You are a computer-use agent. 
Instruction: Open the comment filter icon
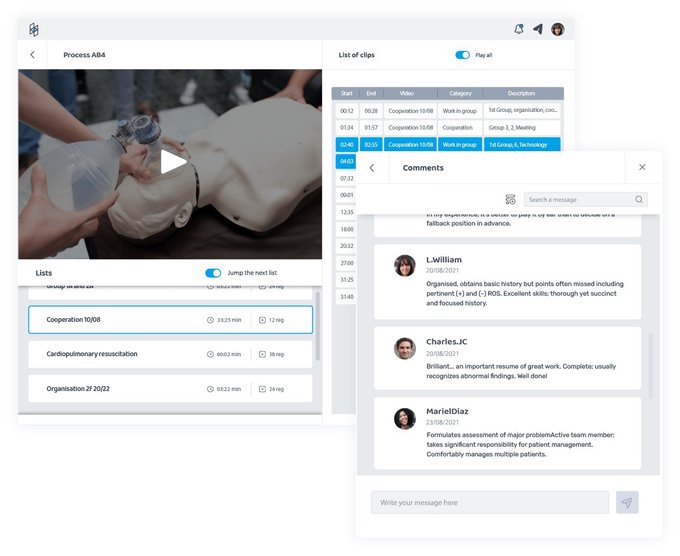[x=510, y=200]
